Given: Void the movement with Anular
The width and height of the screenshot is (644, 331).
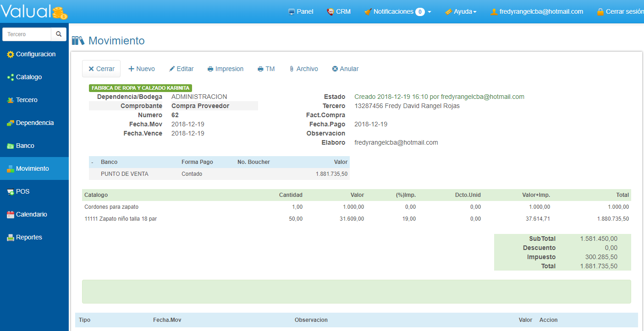Looking at the screenshot, I should pos(345,69).
